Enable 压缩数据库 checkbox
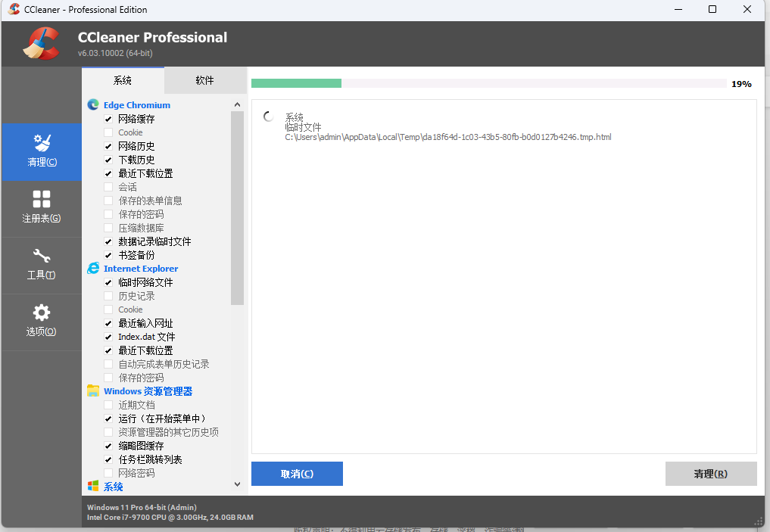The height and width of the screenshot is (532, 770). [x=108, y=228]
